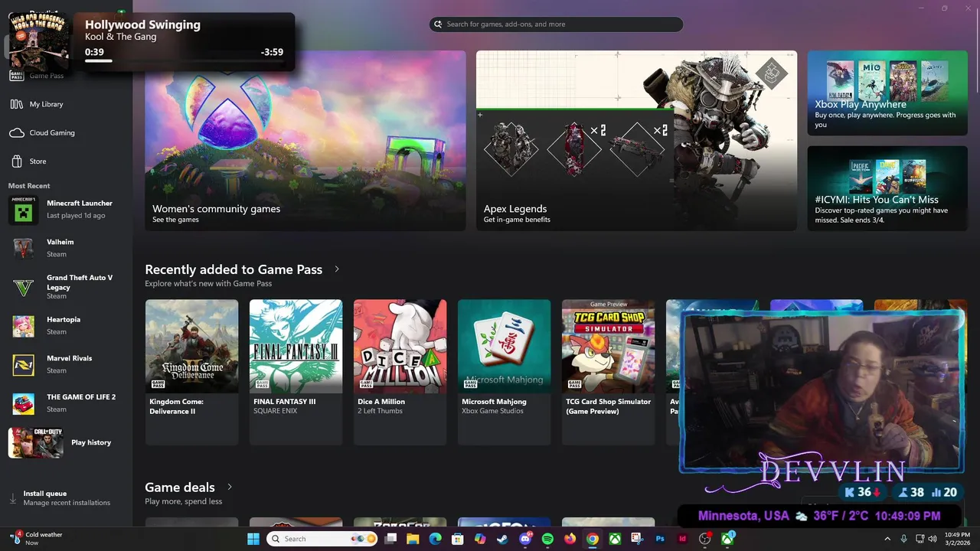Open File Explorer from the taskbar
The height and width of the screenshot is (551, 980).
(x=413, y=539)
